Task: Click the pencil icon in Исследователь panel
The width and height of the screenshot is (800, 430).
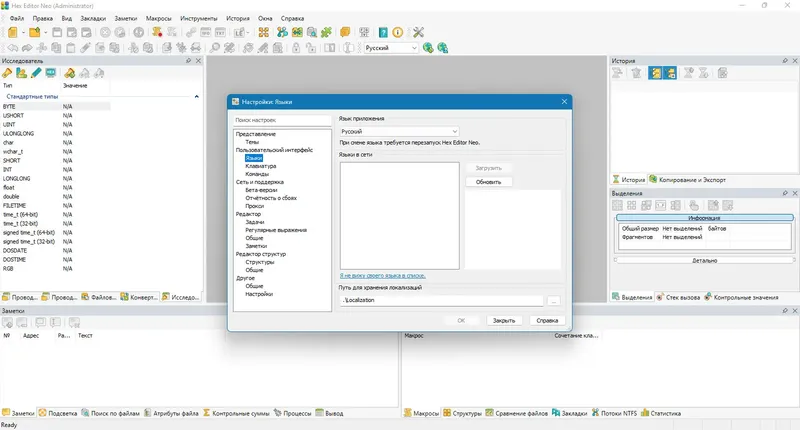Action: 36,73
